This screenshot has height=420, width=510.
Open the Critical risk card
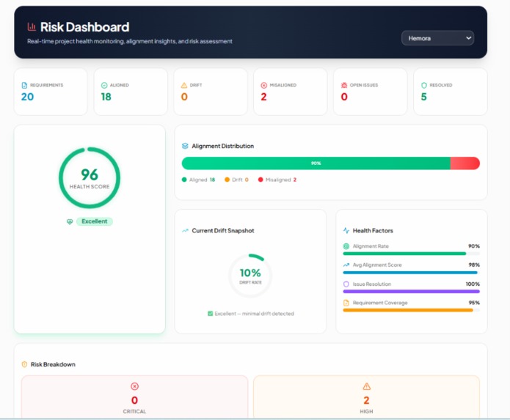(135, 397)
